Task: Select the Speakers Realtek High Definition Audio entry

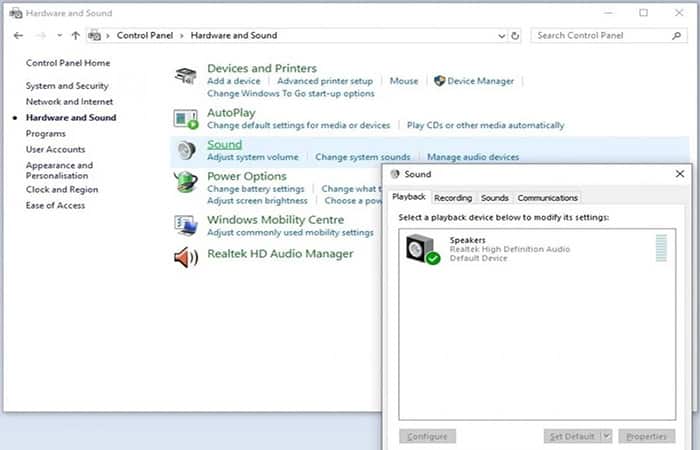Action: (537, 249)
